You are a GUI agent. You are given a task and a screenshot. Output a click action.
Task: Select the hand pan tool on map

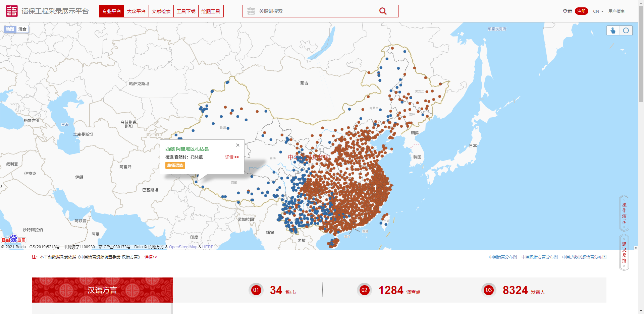click(x=613, y=30)
